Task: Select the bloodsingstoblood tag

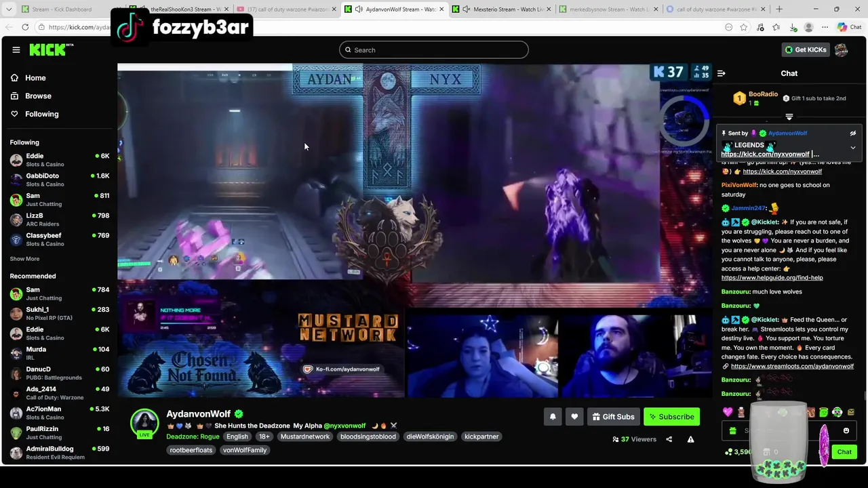Action: (x=368, y=436)
